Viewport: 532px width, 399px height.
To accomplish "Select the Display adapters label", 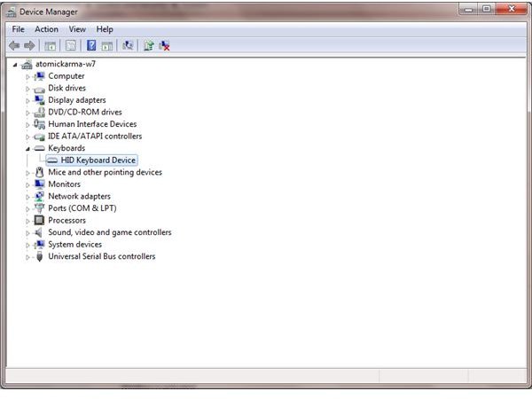I will click(x=77, y=100).
